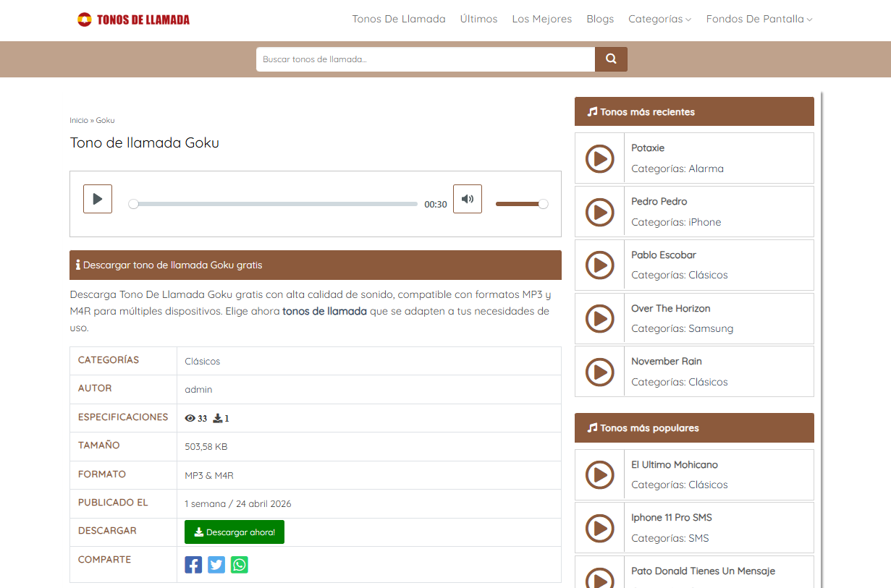This screenshot has height=588, width=891.
Task: Share on Twitter icon
Action: click(216, 565)
